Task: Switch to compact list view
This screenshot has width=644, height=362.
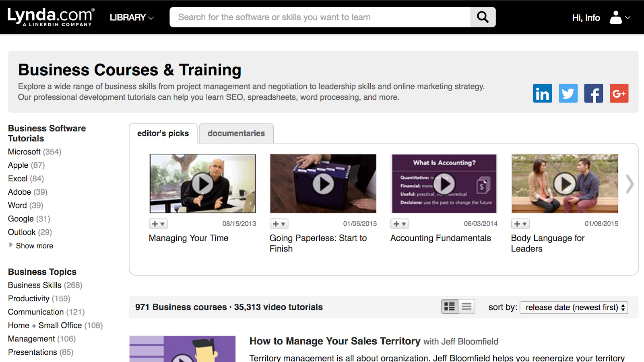Action: pyautogui.click(x=467, y=306)
